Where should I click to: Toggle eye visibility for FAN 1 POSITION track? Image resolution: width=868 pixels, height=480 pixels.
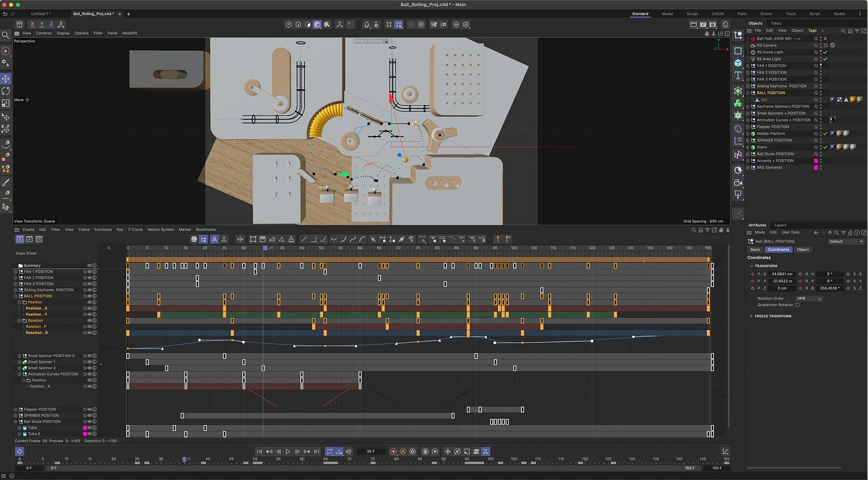(90, 272)
